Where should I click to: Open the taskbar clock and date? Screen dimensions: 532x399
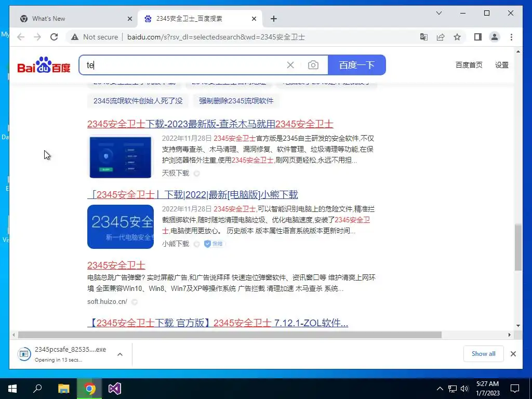tap(487, 389)
